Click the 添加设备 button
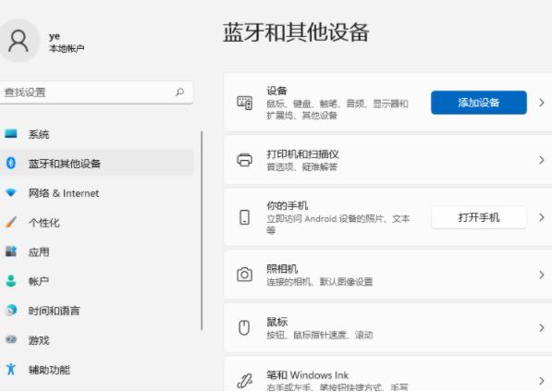552x392 pixels. point(479,103)
